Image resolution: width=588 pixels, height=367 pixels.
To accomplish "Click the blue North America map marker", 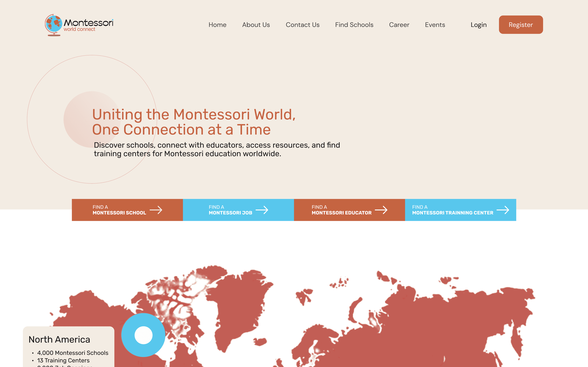I will (x=143, y=335).
